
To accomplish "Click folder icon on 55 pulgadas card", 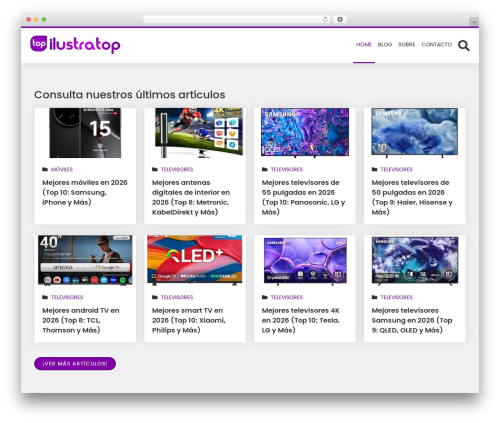I will click(265, 169).
